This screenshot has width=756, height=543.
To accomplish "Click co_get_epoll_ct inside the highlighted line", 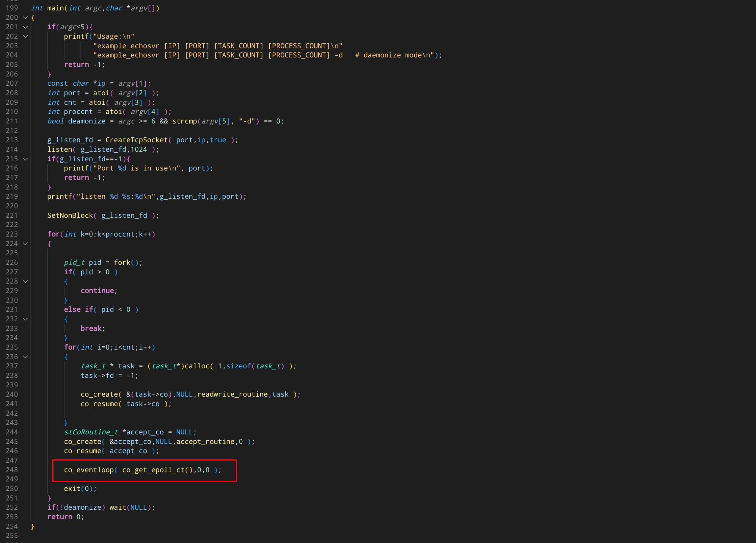I will click(153, 470).
